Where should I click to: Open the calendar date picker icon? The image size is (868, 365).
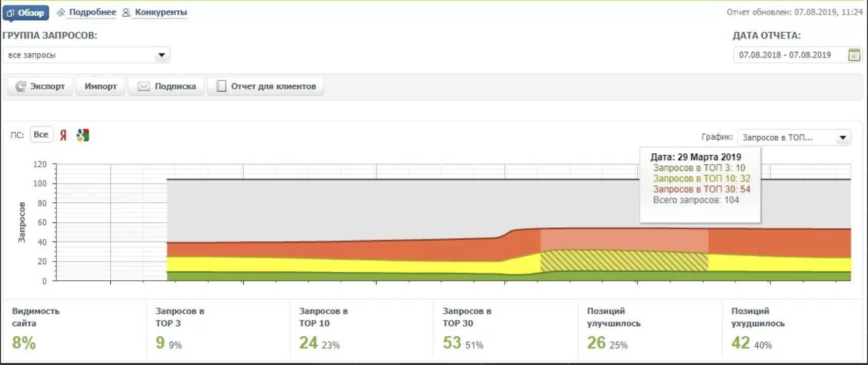click(854, 55)
